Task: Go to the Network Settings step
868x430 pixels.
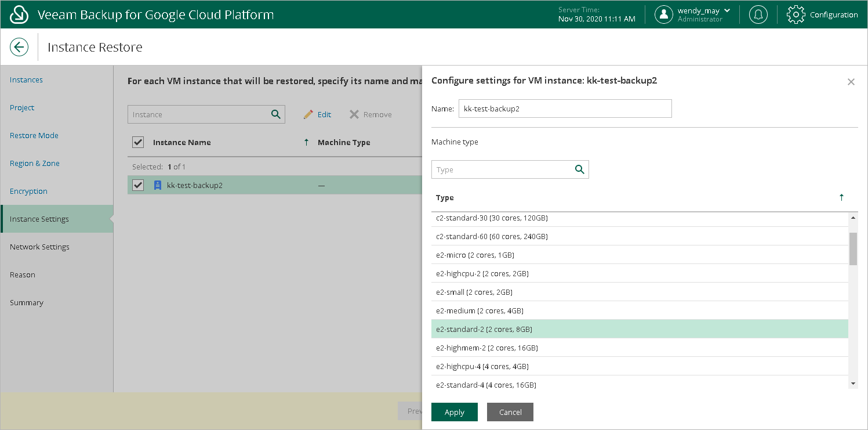Action: (x=39, y=247)
